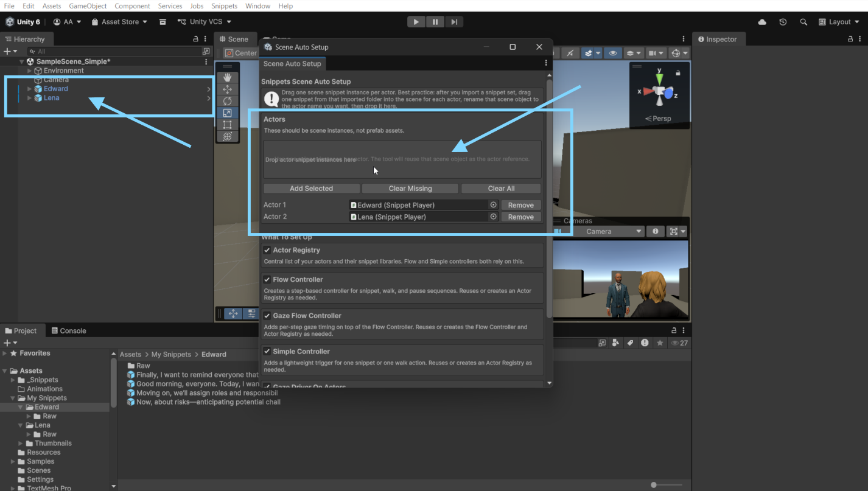Open Scene Auto Setup tab options menu
The width and height of the screenshot is (868, 491).
[x=546, y=63]
